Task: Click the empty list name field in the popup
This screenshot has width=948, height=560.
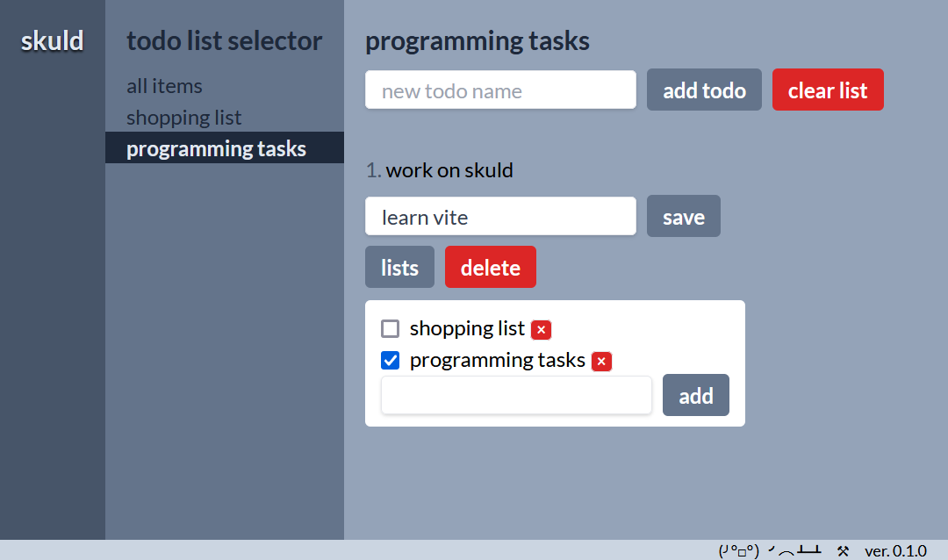Action: [x=516, y=395]
